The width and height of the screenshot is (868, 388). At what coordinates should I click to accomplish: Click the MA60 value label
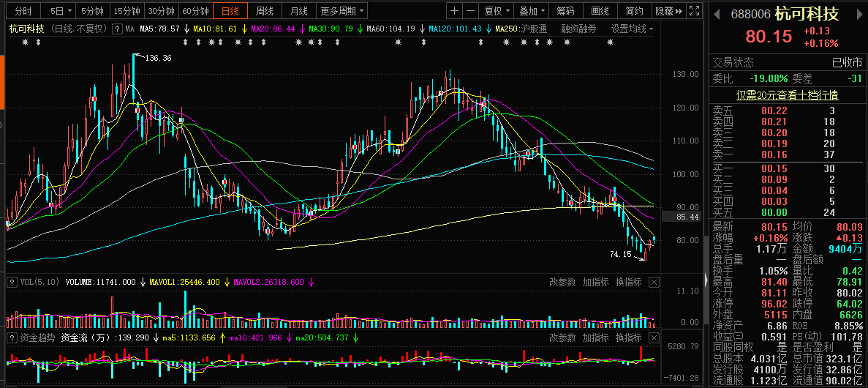390,29
